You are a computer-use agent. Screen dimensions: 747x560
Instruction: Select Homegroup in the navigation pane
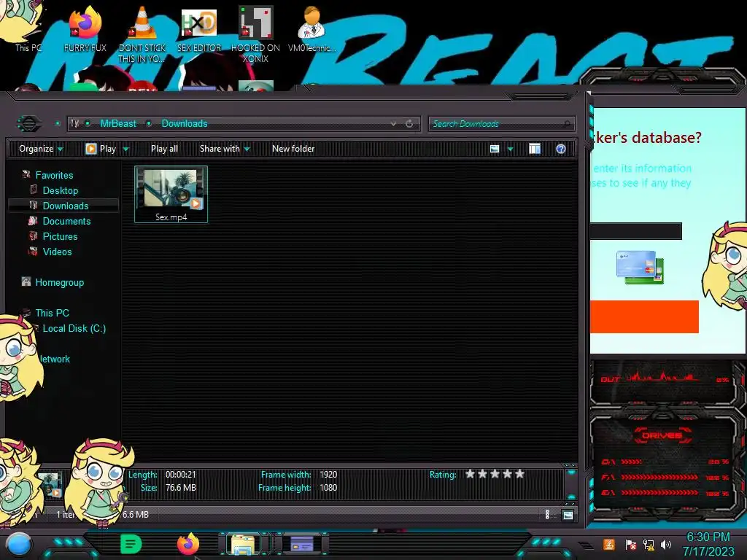[59, 282]
